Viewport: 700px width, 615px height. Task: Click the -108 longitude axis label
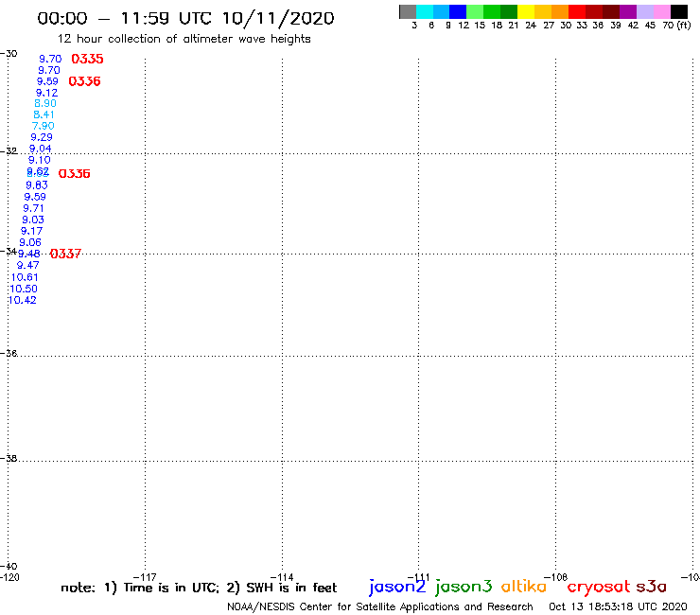555,577
